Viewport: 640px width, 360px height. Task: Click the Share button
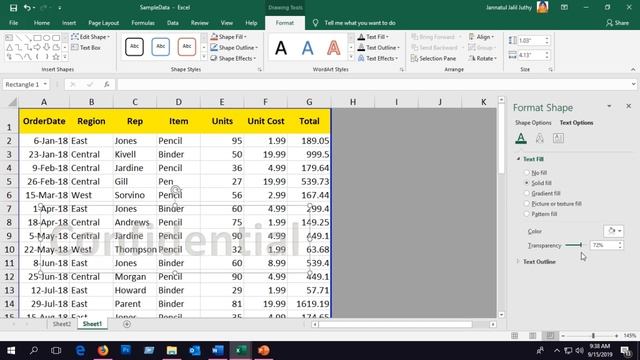[x=618, y=23]
